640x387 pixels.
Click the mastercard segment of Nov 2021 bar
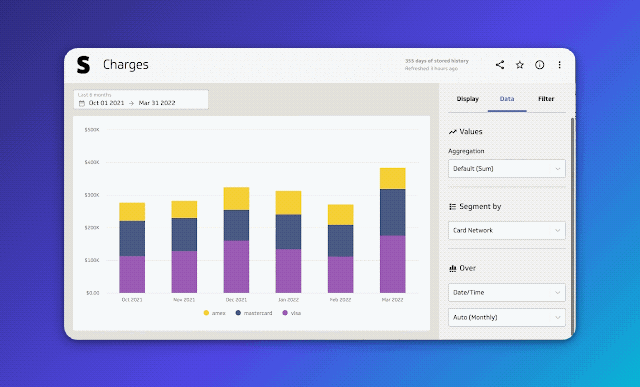coord(184,234)
